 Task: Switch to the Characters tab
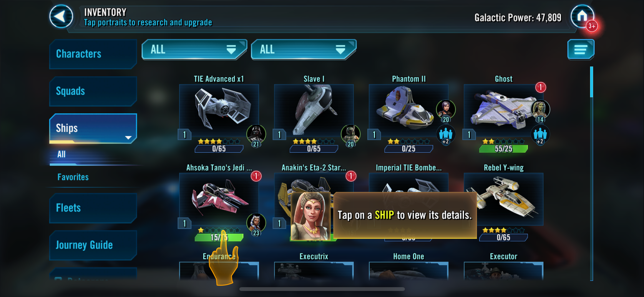(x=93, y=54)
